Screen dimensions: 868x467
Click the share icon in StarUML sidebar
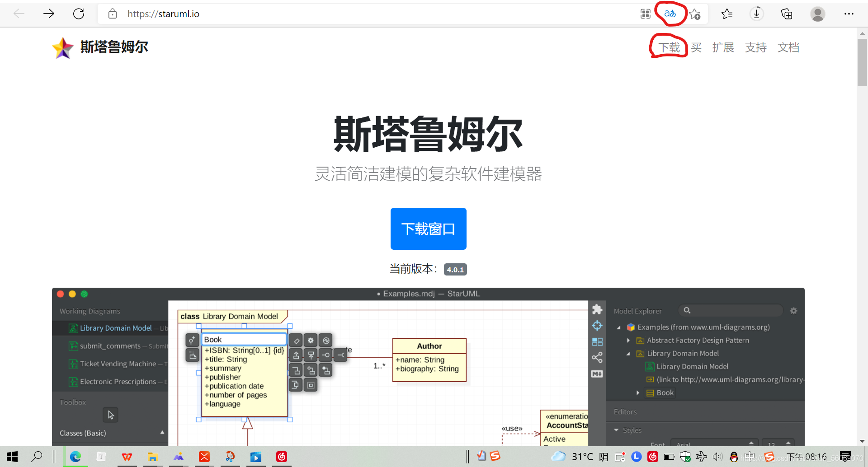tap(597, 358)
